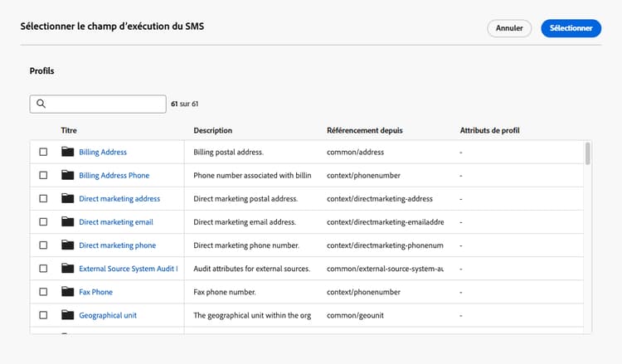The width and height of the screenshot is (622, 364).
Task: Click the Geographical unit folder icon
Action: click(67, 314)
